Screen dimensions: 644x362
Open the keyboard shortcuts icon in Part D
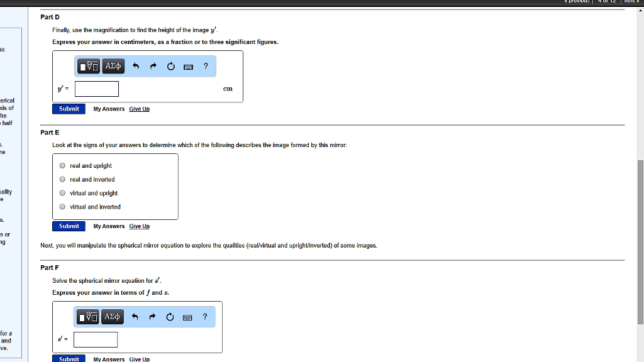coord(188,66)
